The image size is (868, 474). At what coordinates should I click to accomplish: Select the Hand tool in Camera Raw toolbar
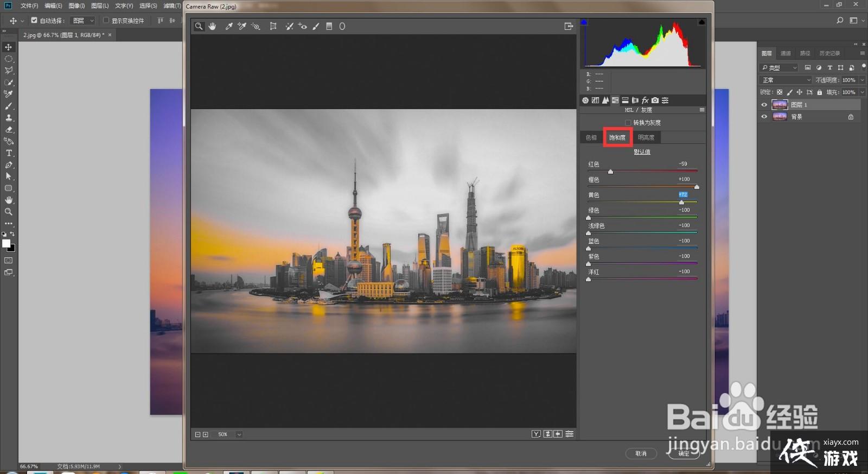point(212,26)
